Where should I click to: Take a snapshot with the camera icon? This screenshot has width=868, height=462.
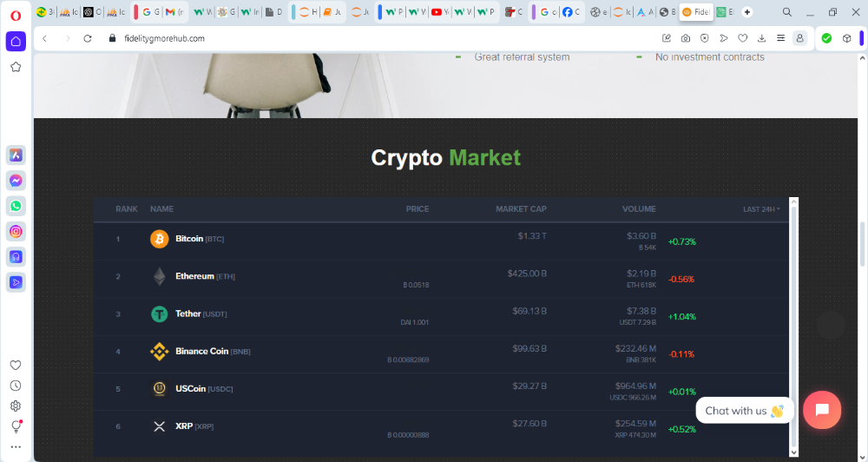[686, 38]
